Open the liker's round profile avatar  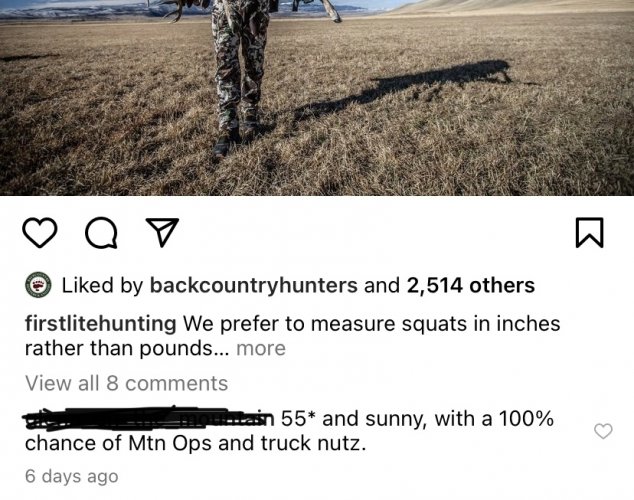(x=38, y=285)
